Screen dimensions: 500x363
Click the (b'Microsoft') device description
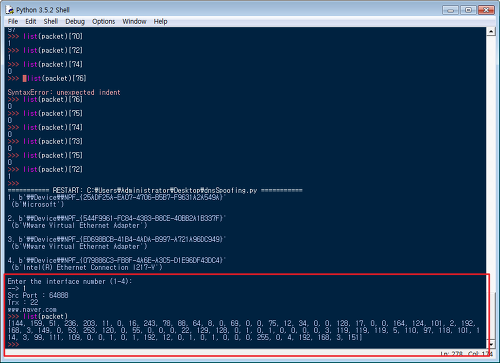pos(37,204)
